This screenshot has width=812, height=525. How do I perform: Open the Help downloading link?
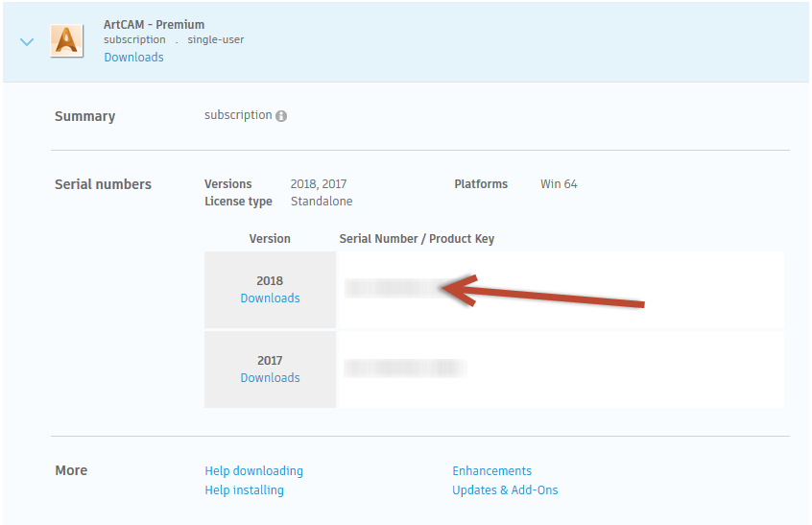[x=253, y=471]
